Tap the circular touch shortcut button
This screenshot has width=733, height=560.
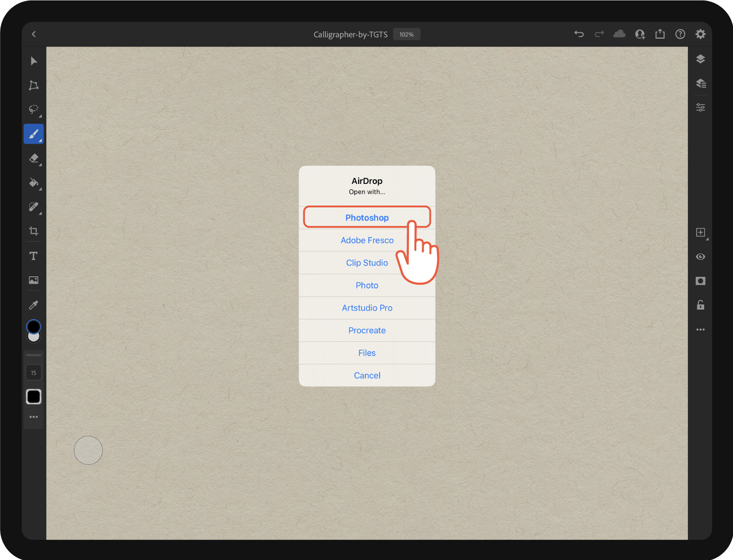(x=88, y=450)
